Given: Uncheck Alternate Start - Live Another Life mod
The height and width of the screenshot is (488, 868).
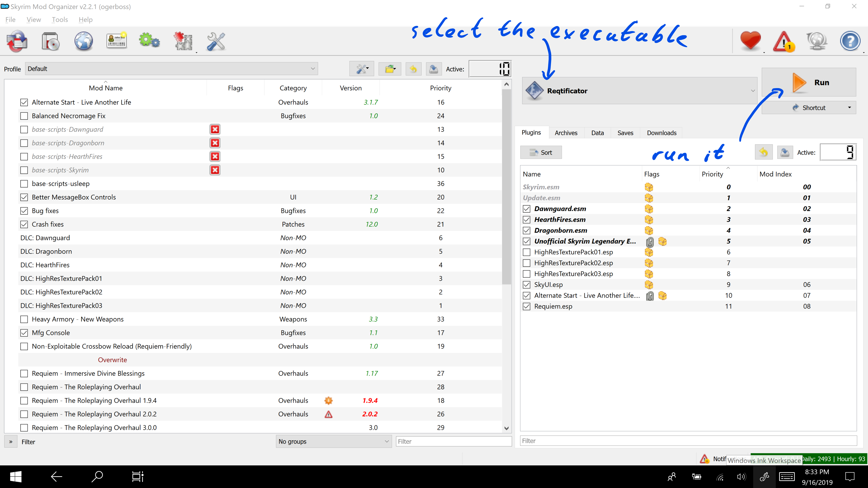Looking at the screenshot, I should tap(24, 102).
